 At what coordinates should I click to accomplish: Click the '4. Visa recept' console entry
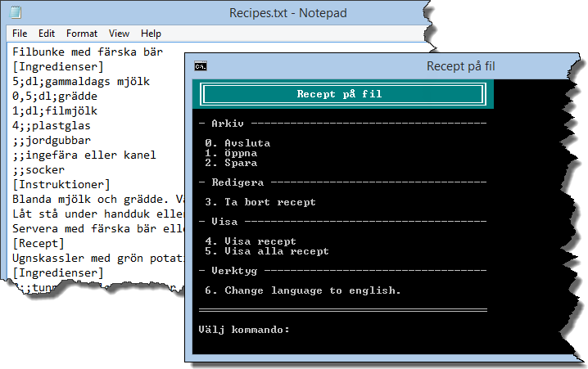251,241
